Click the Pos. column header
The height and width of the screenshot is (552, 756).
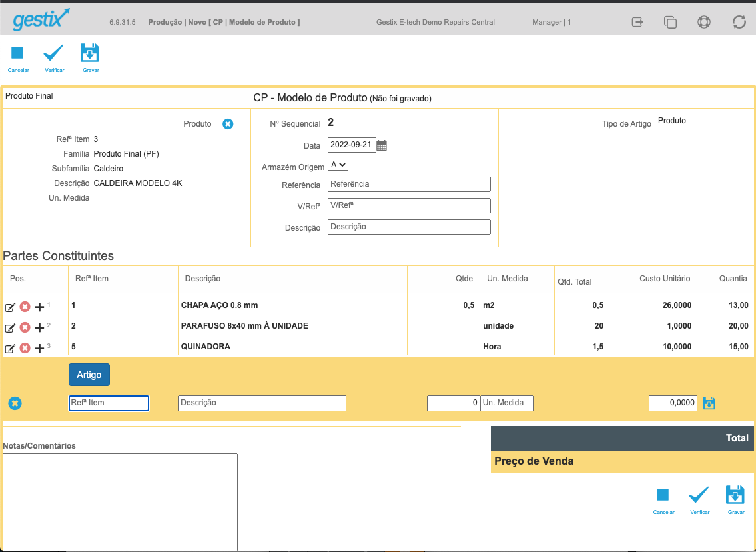pos(18,279)
